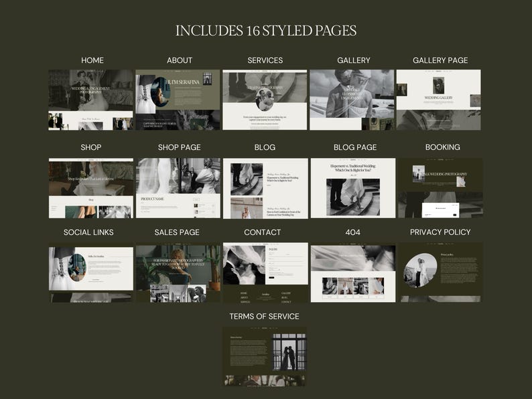Open the ABOUT page thumbnail
The width and height of the screenshot is (532, 399).
178,100
